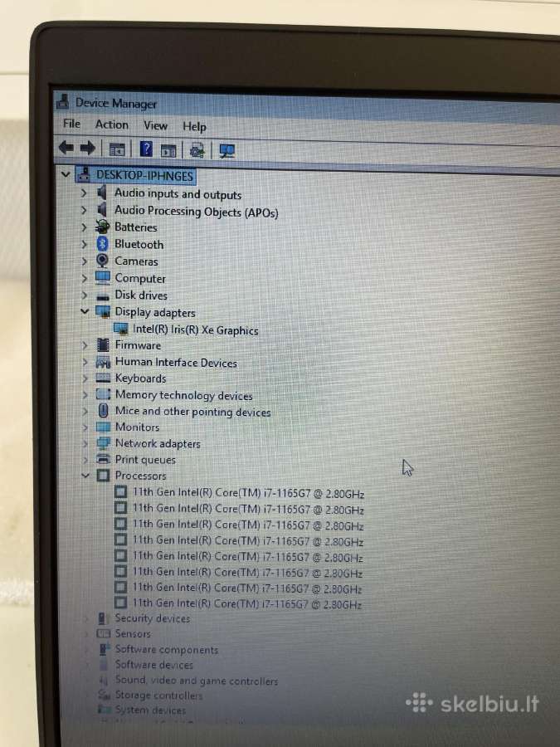Click the Keyboards icon
This screenshot has height=747, width=560.
103,378
